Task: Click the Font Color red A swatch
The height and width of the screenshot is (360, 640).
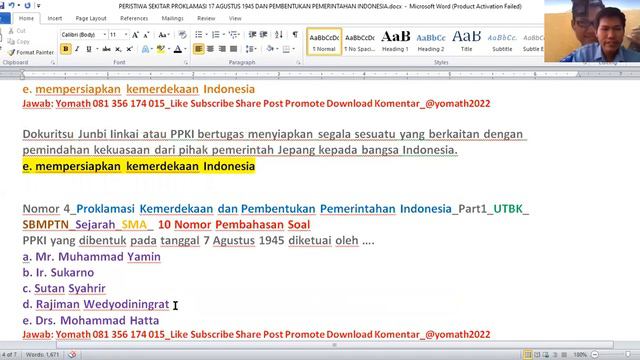Action: click(x=178, y=49)
